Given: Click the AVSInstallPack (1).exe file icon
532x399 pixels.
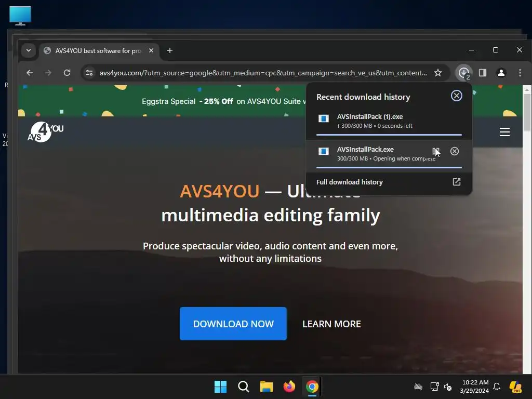Looking at the screenshot, I should tap(323, 118).
